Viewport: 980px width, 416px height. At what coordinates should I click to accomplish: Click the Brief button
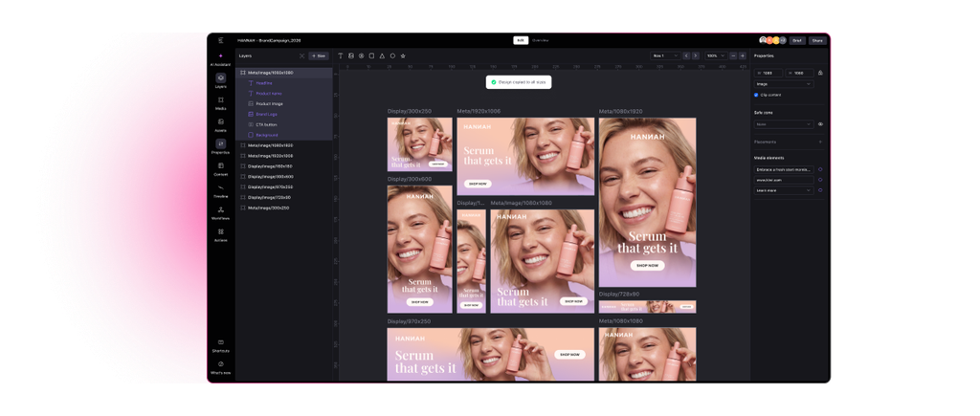[x=797, y=40]
